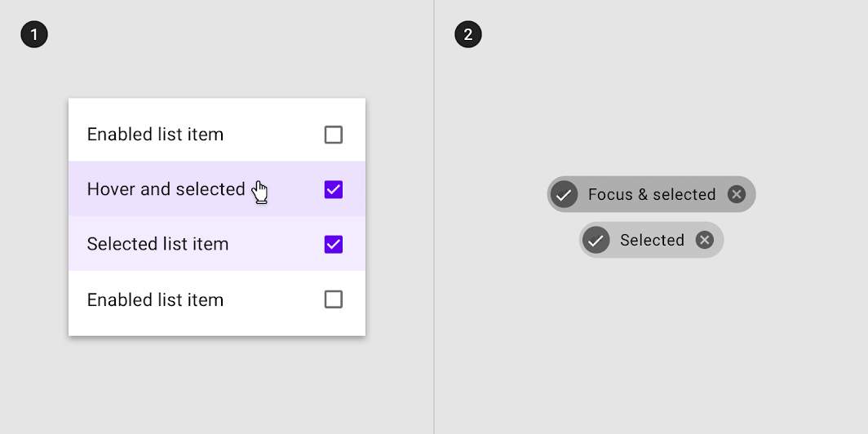This screenshot has width=868, height=434.
Task: Uncheck the Hover and selected checkbox
Action: coord(333,189)
